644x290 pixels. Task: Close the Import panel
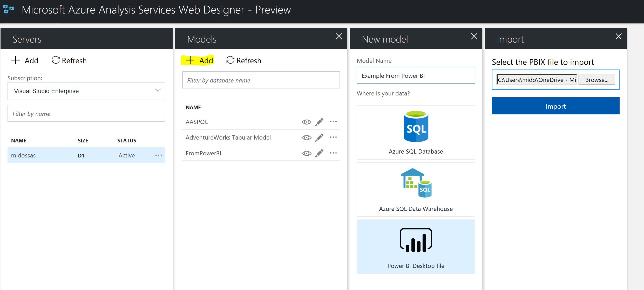pyautogui.click(x=619, y=36)
